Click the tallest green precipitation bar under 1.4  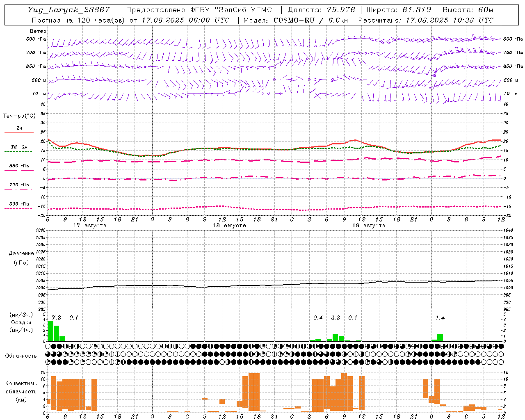tap(440, 338)
